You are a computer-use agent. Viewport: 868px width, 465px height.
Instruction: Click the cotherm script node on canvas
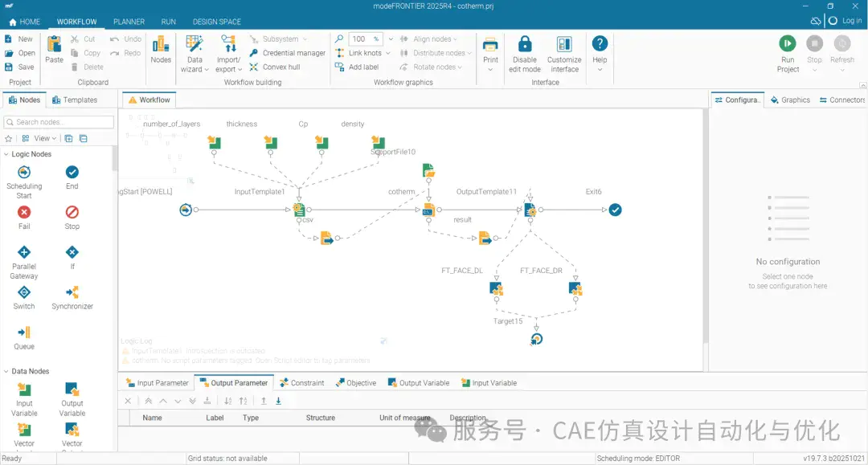(428, 210)
